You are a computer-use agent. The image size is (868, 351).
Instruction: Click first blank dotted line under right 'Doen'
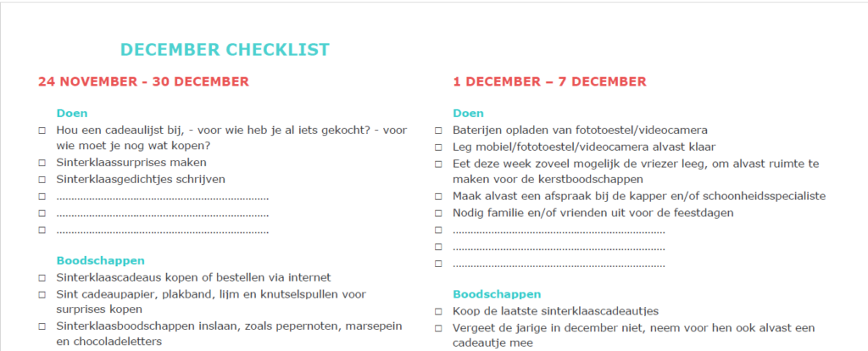559,230
